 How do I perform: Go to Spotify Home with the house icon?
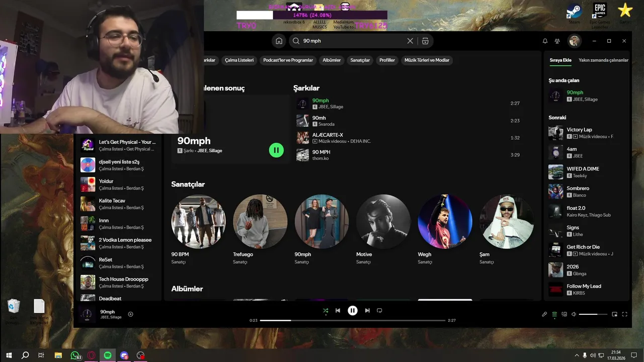(x=279, y=41)
